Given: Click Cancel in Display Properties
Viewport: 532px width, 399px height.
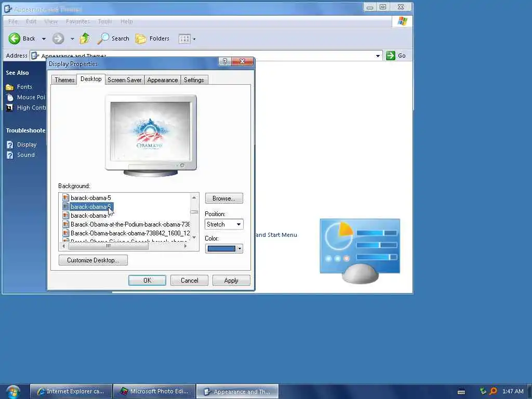Looking at the screenshot, I should click(189, 281).
